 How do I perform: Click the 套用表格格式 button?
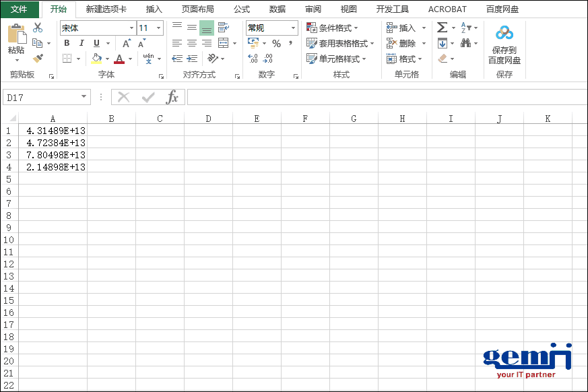point(339,42)
